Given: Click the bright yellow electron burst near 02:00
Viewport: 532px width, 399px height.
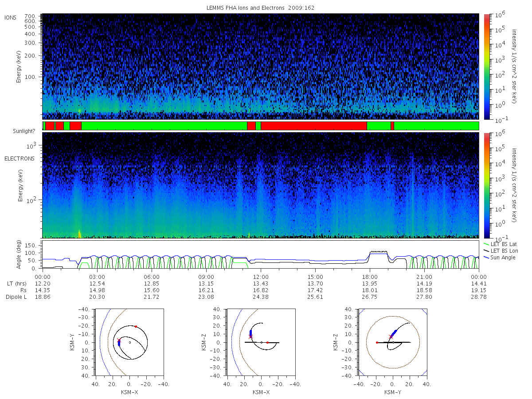Looking at the screenshot, I should point(80,234).
